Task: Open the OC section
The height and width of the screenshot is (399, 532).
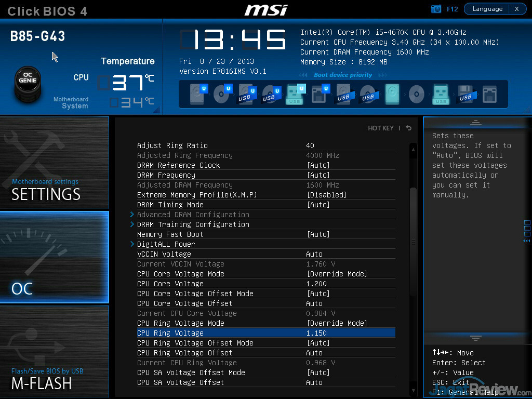Action: click(54, 257)
